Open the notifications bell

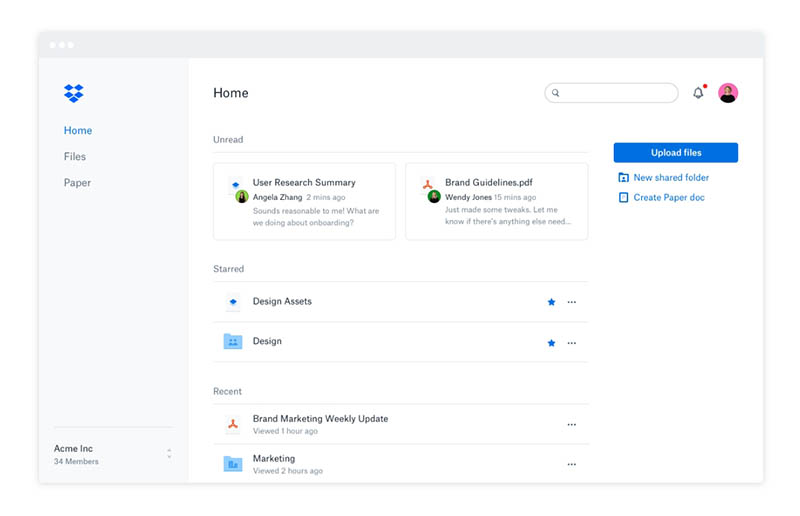698,93
